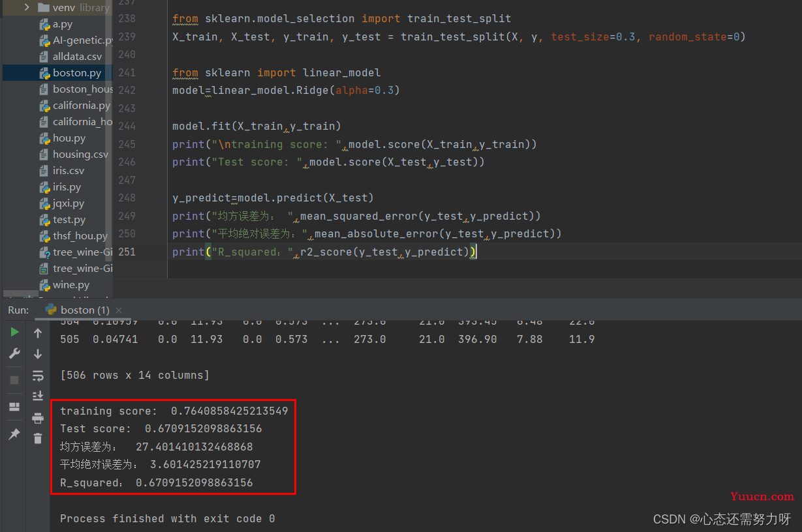Click gutter line number 251
The height and width of the screenshot is (532, 802).
pyautogui.click(x=127, y=251)
